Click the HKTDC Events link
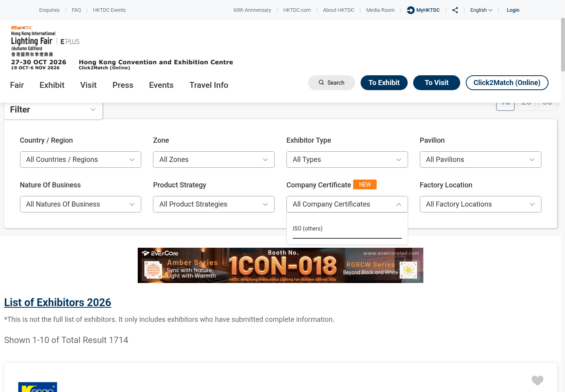This screenshot has width=565, height=392. tap(109, 10)
